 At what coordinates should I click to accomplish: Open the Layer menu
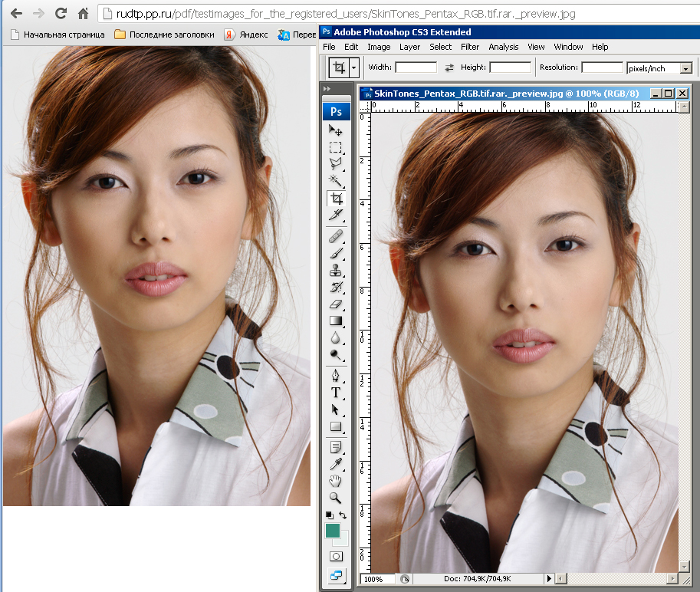click(x=409, y=47)
